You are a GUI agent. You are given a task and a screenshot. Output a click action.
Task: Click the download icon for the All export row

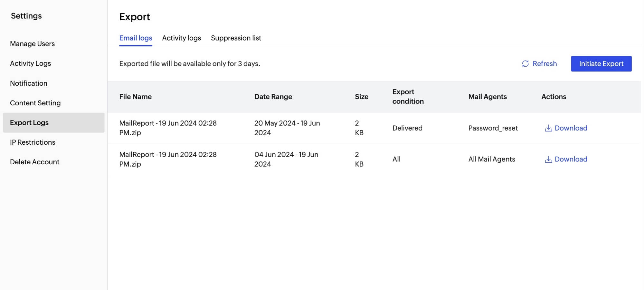click(x=548, y=159)
